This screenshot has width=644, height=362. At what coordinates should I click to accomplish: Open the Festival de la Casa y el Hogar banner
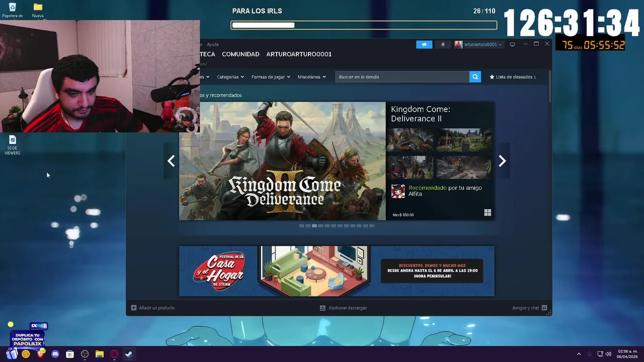point(337,271)
